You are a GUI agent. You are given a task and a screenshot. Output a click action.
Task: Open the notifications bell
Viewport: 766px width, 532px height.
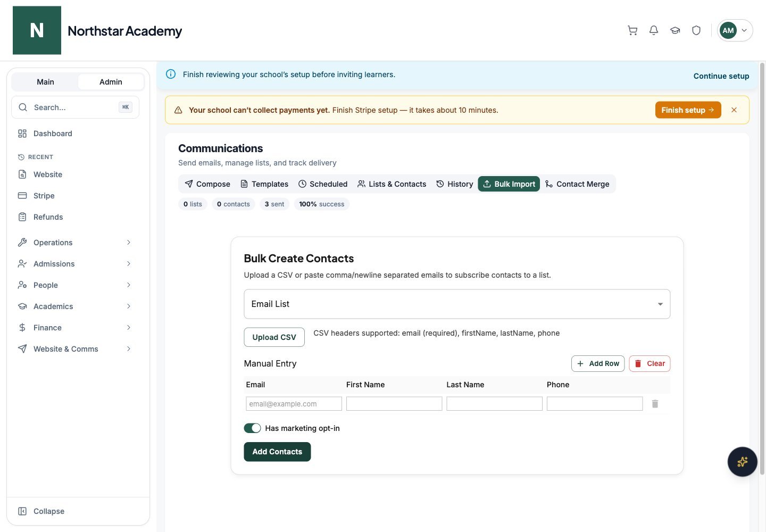(x=654, y=30)
